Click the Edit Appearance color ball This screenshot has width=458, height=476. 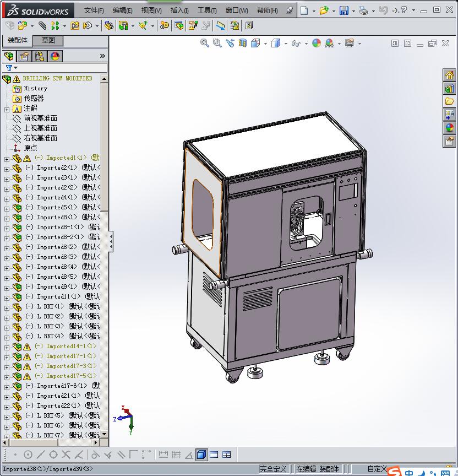(x=317, y=43)
